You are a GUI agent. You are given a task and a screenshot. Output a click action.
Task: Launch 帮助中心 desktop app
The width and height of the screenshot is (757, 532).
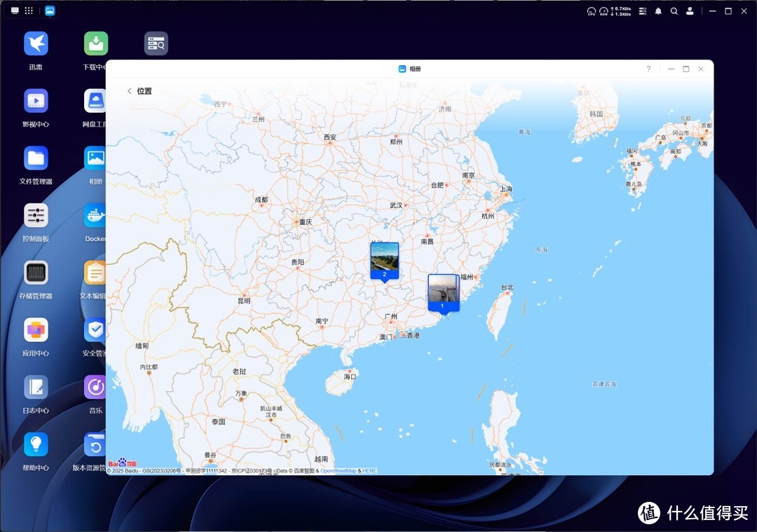pos(36,444)
